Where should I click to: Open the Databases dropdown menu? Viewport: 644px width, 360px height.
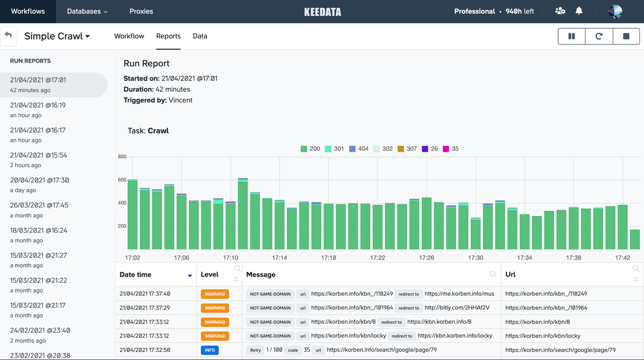pyautogui.click(x=87, y=11)
